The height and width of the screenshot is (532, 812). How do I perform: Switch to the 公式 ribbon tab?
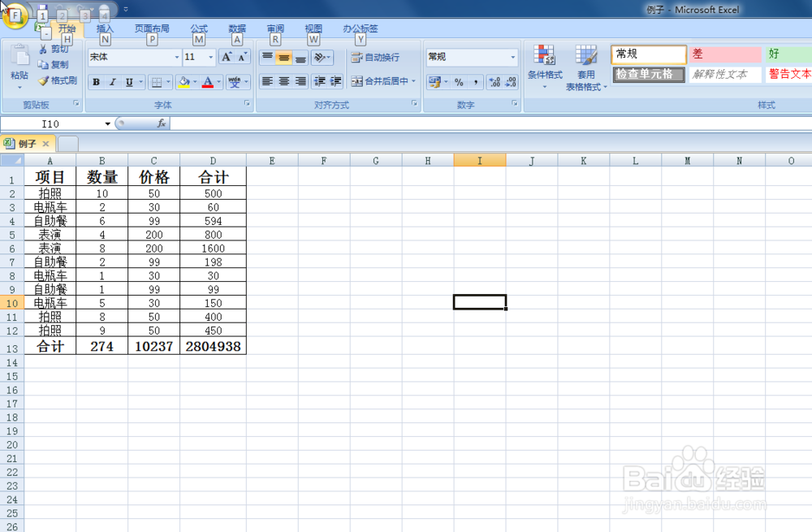pos(199,29)
